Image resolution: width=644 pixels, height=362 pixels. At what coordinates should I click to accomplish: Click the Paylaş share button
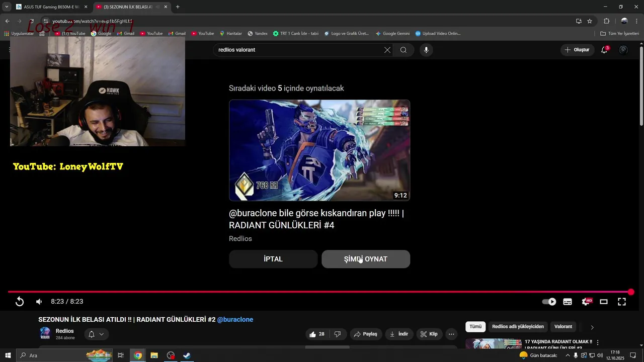click(365, 334)
